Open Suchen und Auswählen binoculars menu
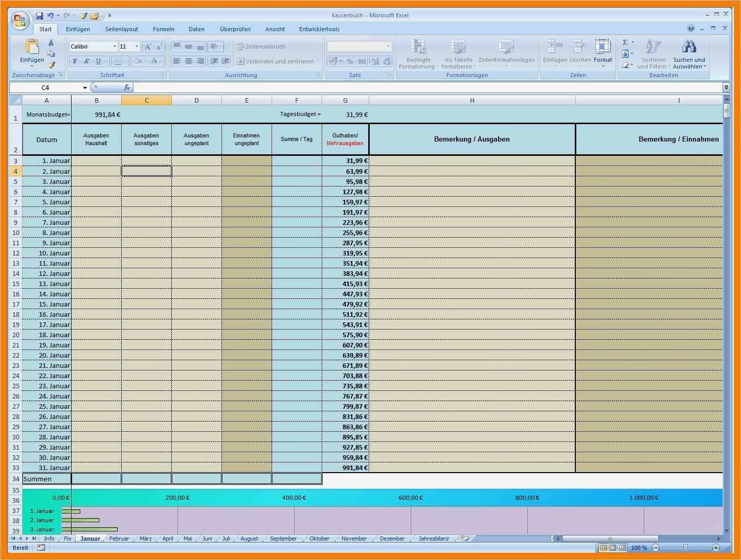 (689, 53)
